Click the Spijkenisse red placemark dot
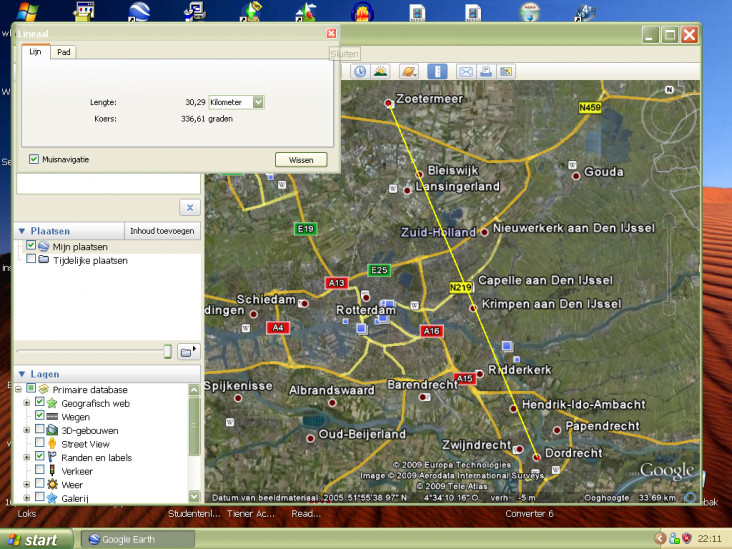The height and width of the screenshot is (549, 732). tap(238, 398)
